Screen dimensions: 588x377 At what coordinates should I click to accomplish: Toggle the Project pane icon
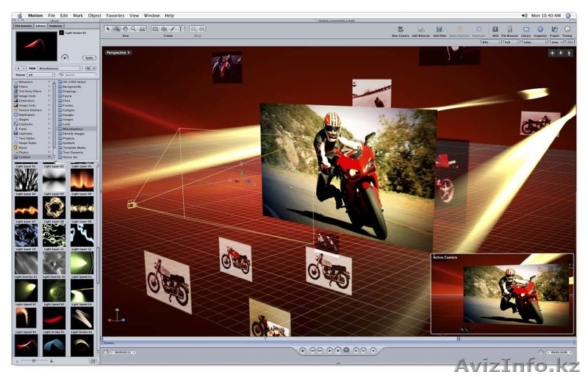tap(553, 29)
